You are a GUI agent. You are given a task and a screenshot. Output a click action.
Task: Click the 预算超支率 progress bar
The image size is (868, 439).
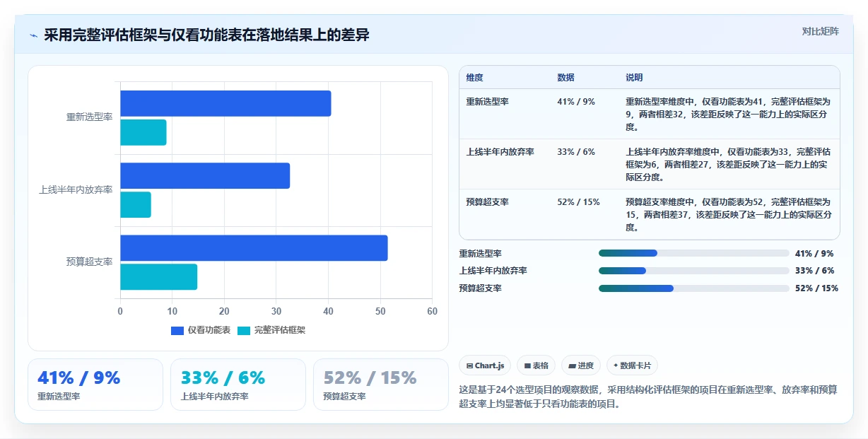(694, 288)
